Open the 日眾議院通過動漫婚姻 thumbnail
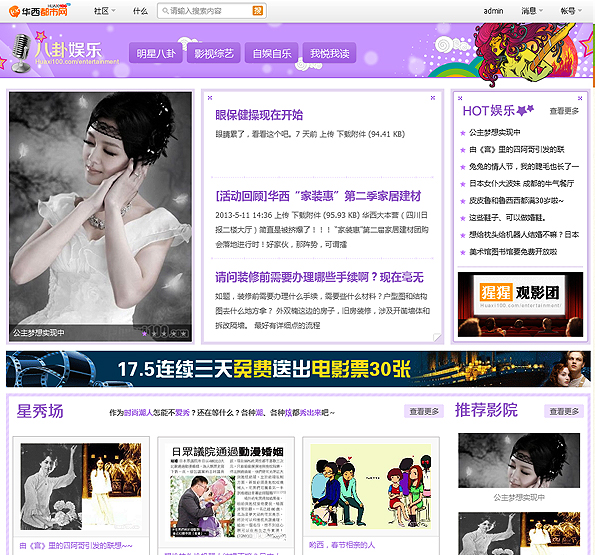Screen dimensions: 595x555 coord(227,492)
